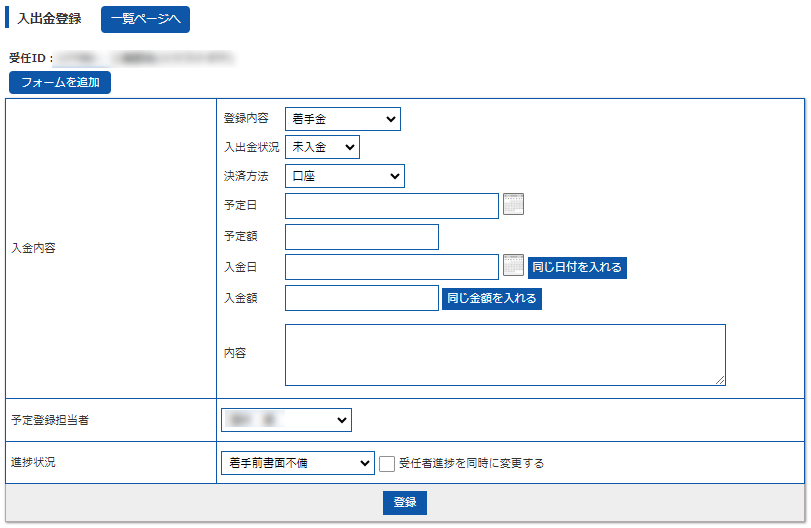
Task: Click into the 入金額 input field
Action: coord(361,298)
